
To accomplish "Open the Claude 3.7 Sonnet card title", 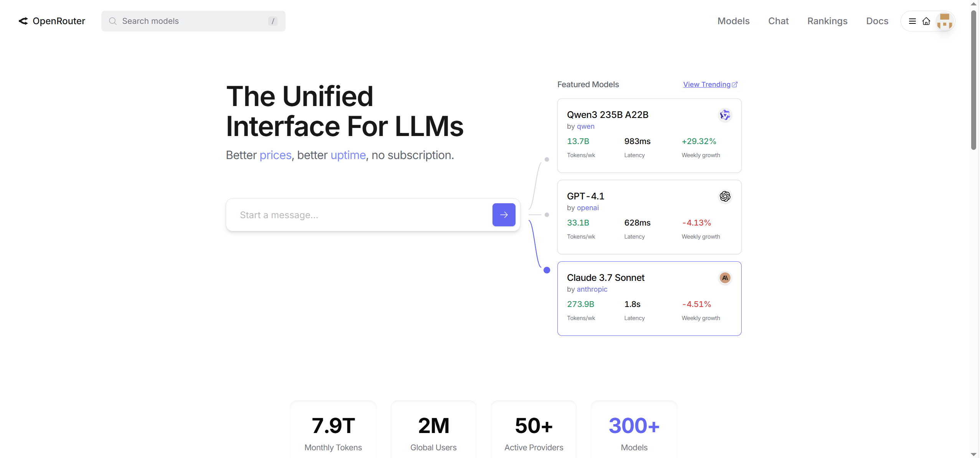I will (605, 278).
